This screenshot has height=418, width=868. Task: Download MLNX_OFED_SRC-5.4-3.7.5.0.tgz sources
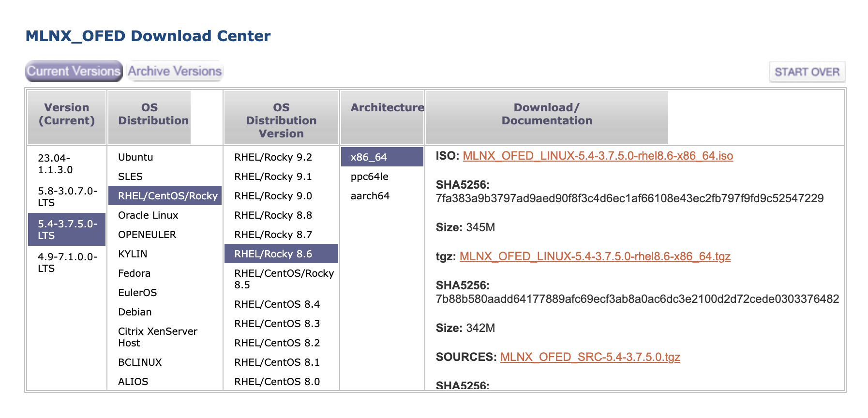pos(590,357)
